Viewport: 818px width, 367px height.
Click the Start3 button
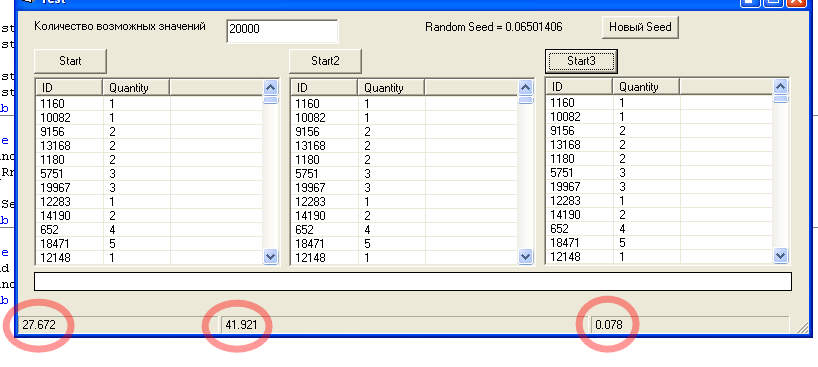coord(581,61)
